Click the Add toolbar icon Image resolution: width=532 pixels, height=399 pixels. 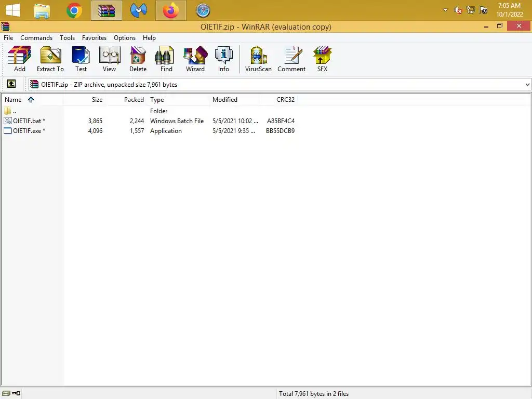click(19, 59)
